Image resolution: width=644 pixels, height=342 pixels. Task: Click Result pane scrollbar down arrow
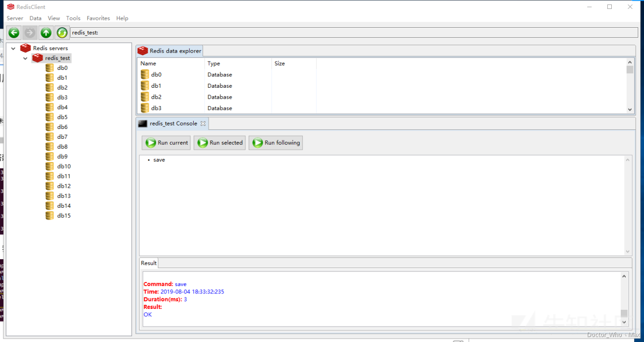624,322
